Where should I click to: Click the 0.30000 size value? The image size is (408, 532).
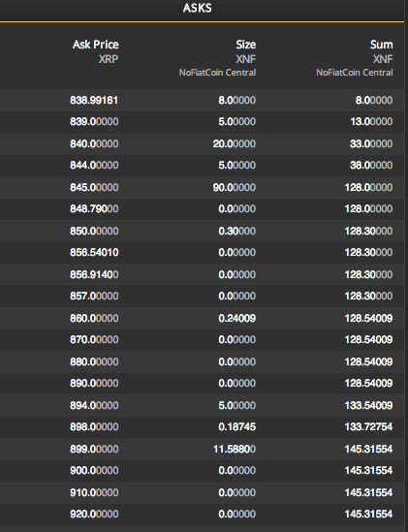pyautogui.click(x=236, y=231)
